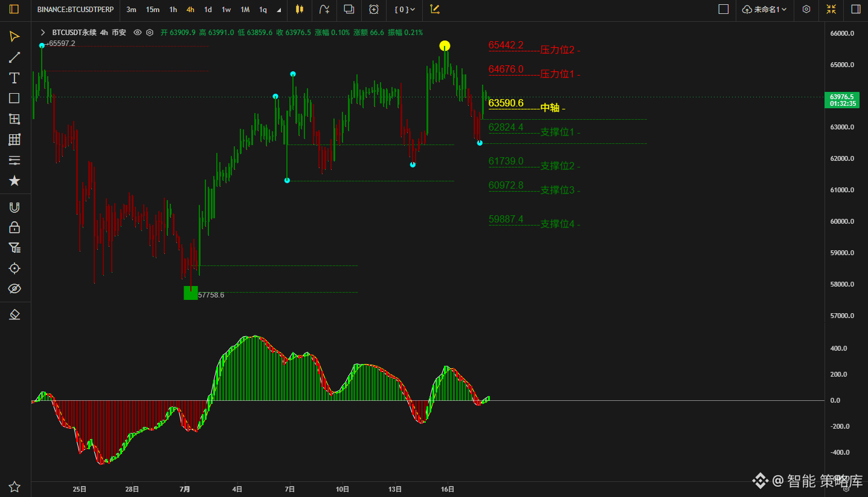Open the orange drawing chart icon in toolbar
The image size is (868, 497).
pos(435,9)
